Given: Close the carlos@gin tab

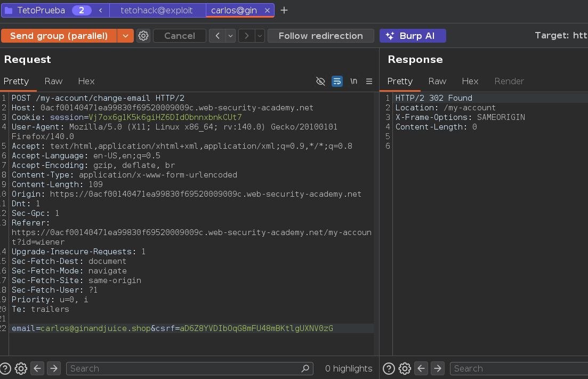Looking at the screenshot, I should click(268, 11).
